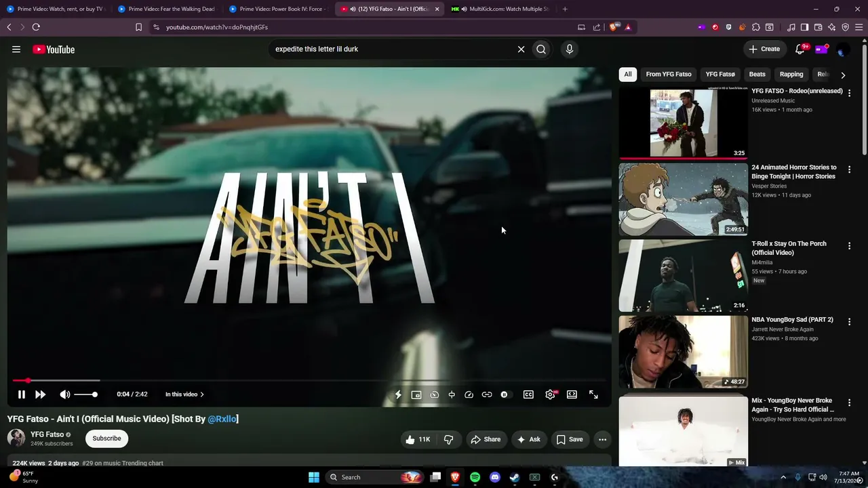This screenshot has width=868, height=488.
Task: Select the 'Rapping' filter chip
Action: [791, 75]
